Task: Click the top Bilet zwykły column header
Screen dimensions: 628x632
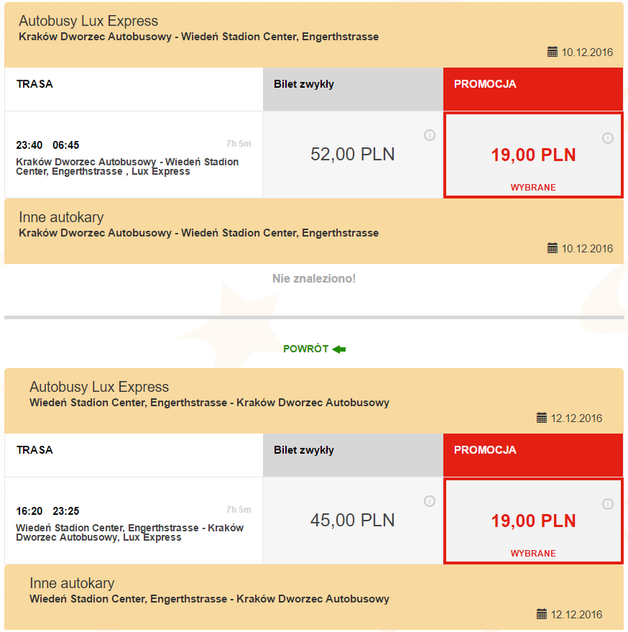Action: (304, 84)
